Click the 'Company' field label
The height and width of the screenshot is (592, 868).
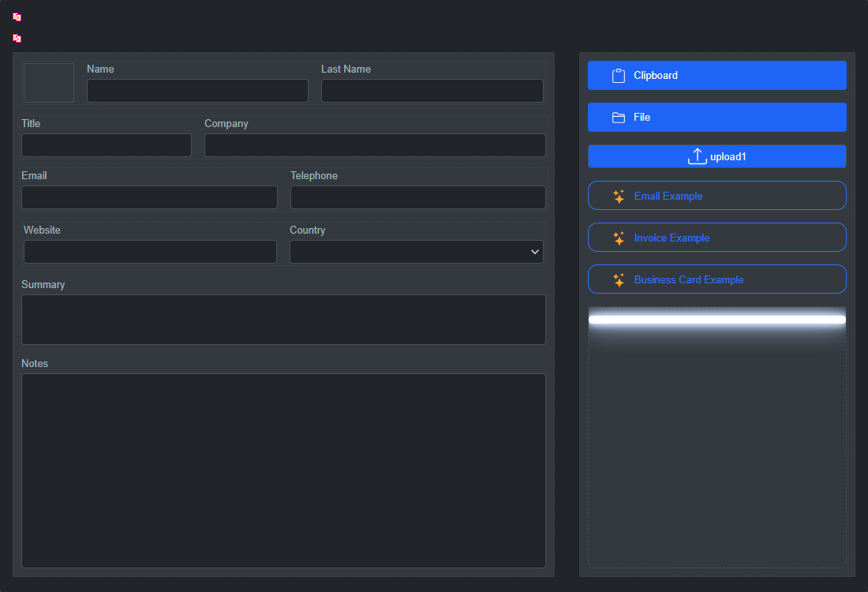[226, 124]
